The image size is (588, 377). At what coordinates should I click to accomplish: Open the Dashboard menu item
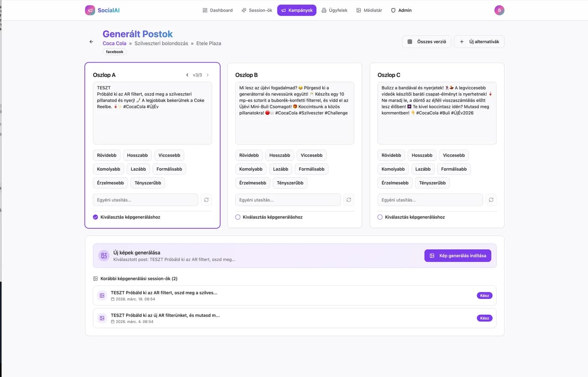click(x=218, y=10)
